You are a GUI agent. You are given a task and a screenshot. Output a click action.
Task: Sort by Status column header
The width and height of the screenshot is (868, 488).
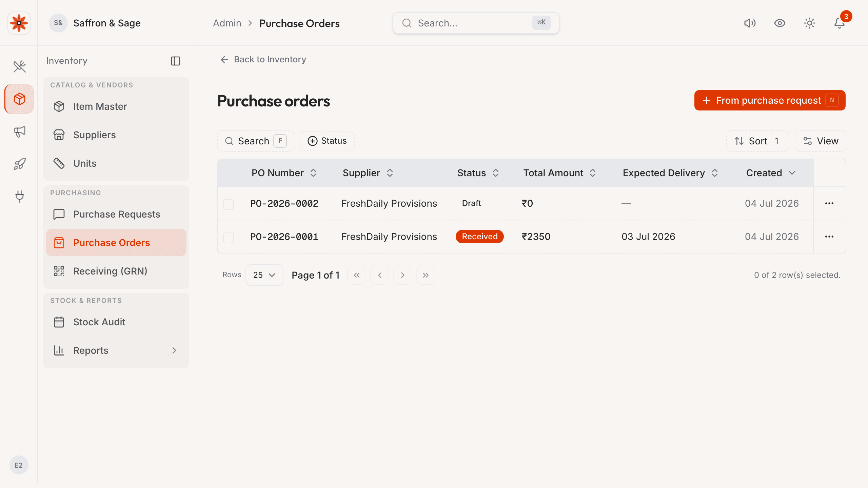(478, 173)
